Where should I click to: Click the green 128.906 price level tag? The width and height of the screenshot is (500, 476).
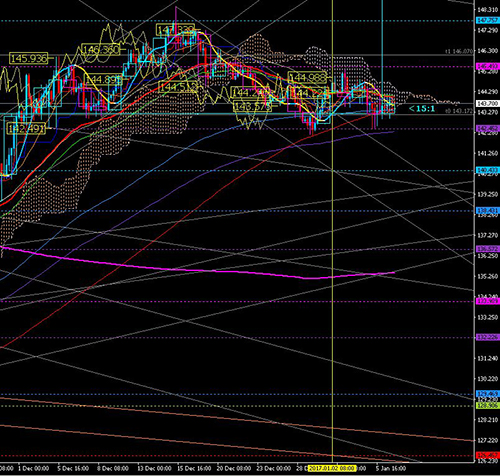tap(488, 405)
